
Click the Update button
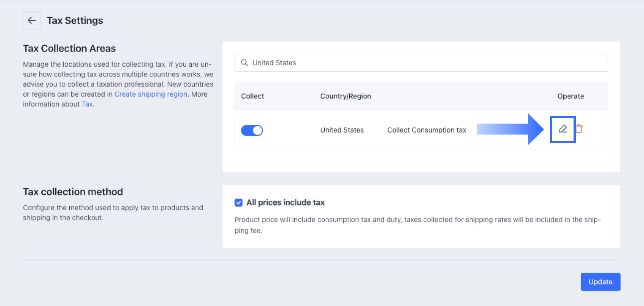[600, 282]
